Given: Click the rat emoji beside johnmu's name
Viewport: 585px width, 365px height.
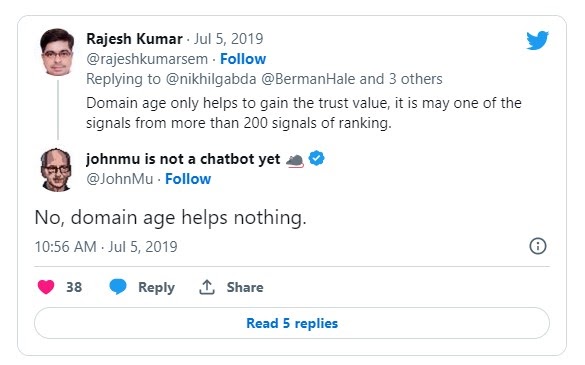Looking at the screenshot, I should pyautogui.click(x=295, y=160).
